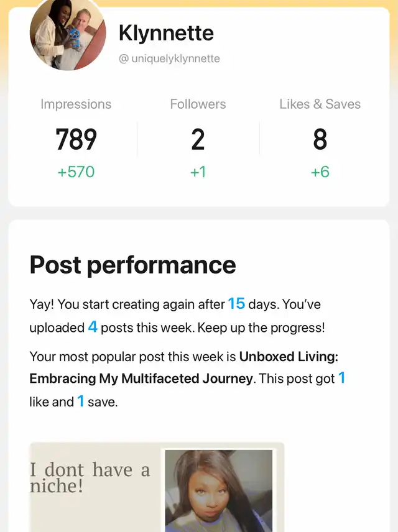Tap the +6 likes and saves change
The width and height of the screenshot is (398, 532).
pos(320,172)
